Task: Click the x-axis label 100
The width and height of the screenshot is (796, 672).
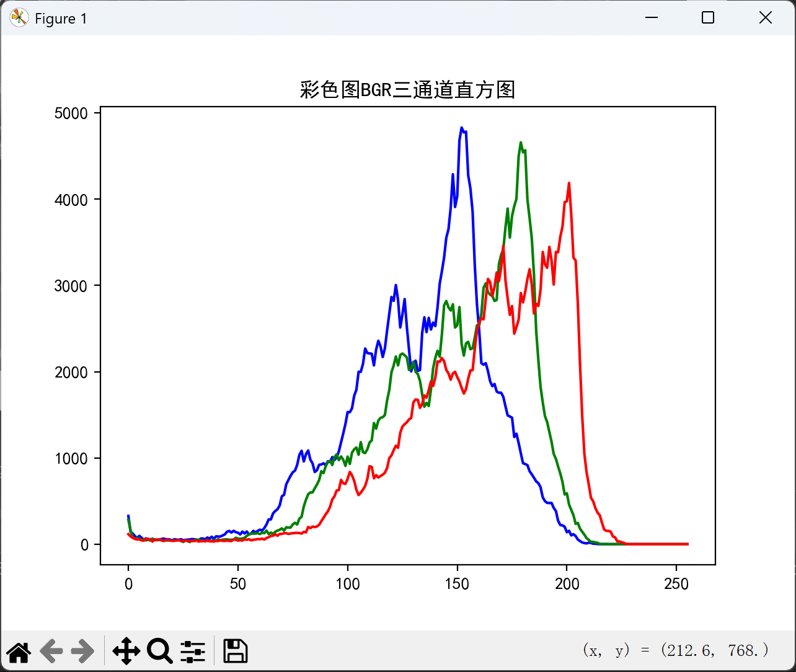Action: tap(348, 584)
